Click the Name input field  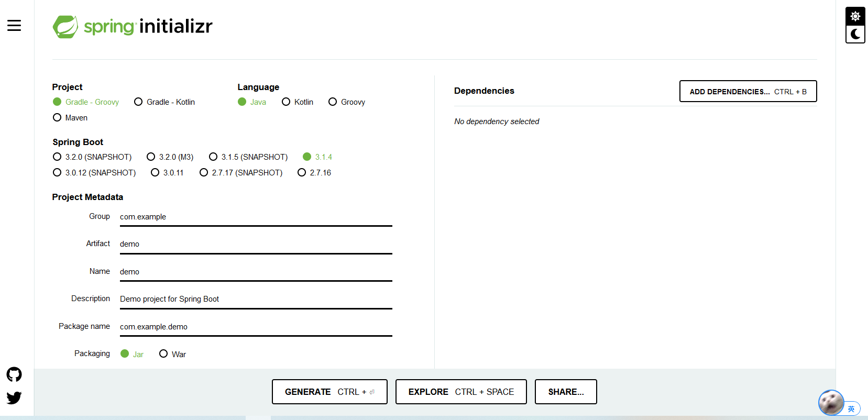coord(256,272)
